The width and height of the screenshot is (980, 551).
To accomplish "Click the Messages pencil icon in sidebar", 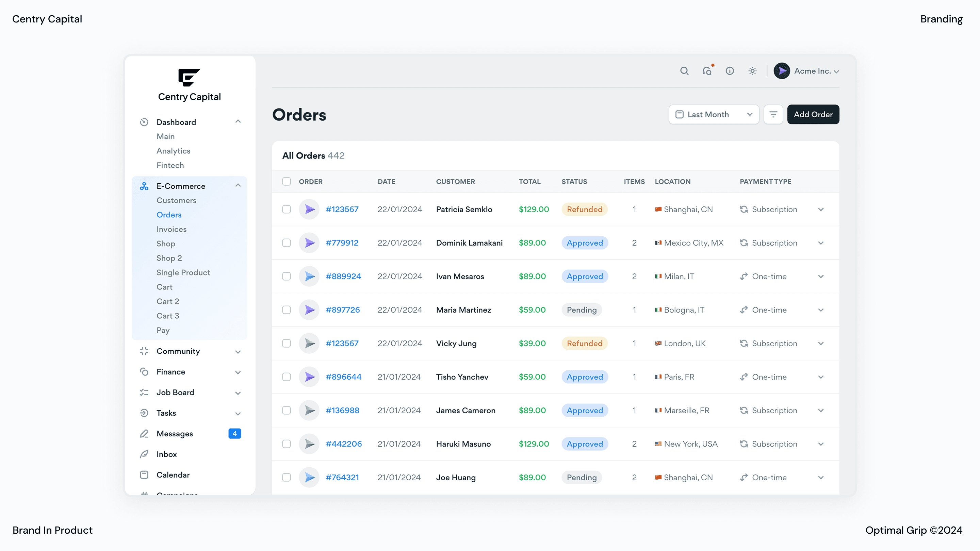I will (x=144, y=434).
